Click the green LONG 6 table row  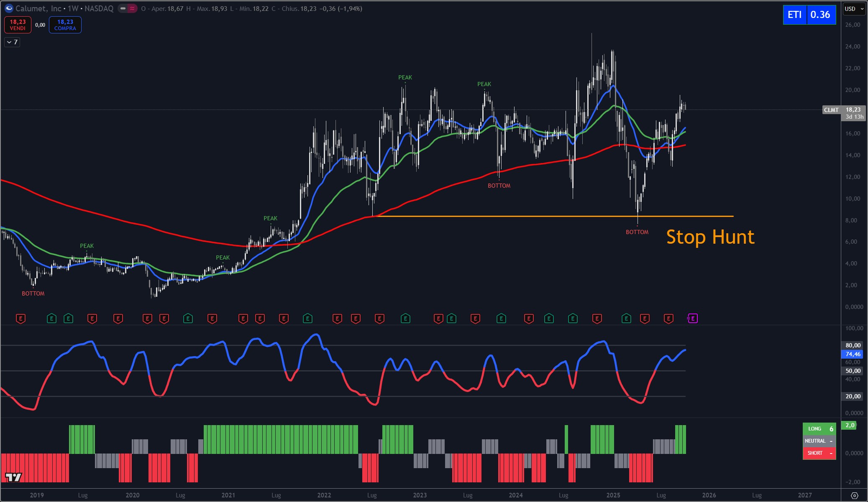[x=819, y=429]
